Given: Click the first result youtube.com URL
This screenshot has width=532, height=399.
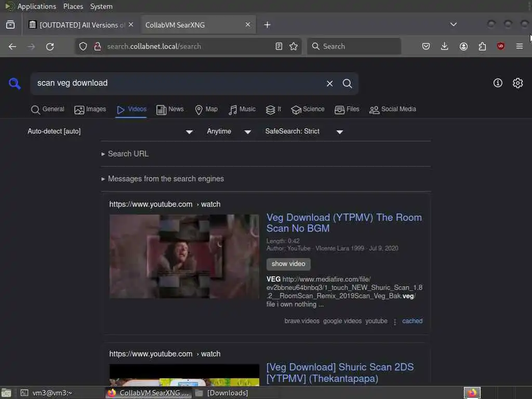Looking at the screenshot, I should [x=165, y=204].
